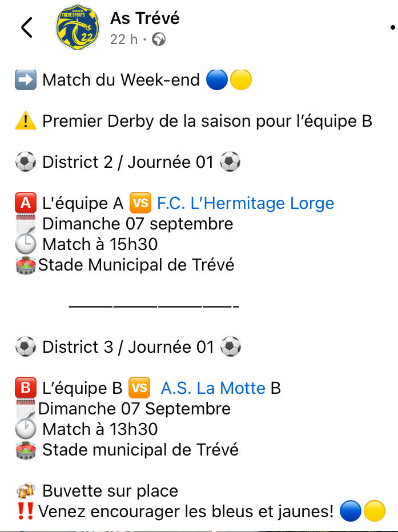
Task: Open the F.C. L'Hermitage Lorge link
Action: tap(246, 203)
